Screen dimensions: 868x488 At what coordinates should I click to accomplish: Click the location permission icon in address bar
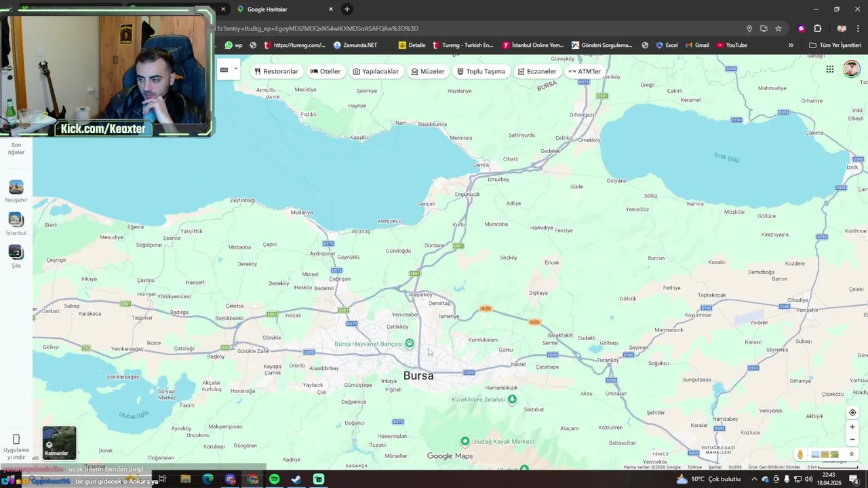click(749, 28)
